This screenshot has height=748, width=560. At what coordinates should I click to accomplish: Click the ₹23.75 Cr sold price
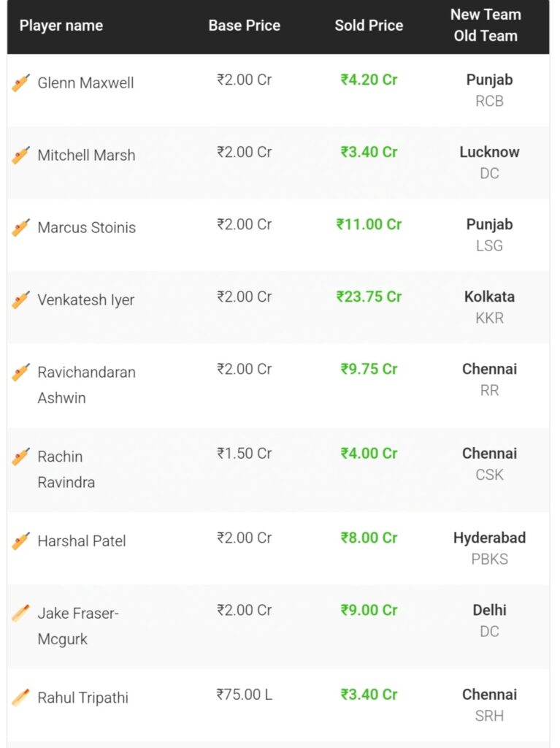(369, 297)
